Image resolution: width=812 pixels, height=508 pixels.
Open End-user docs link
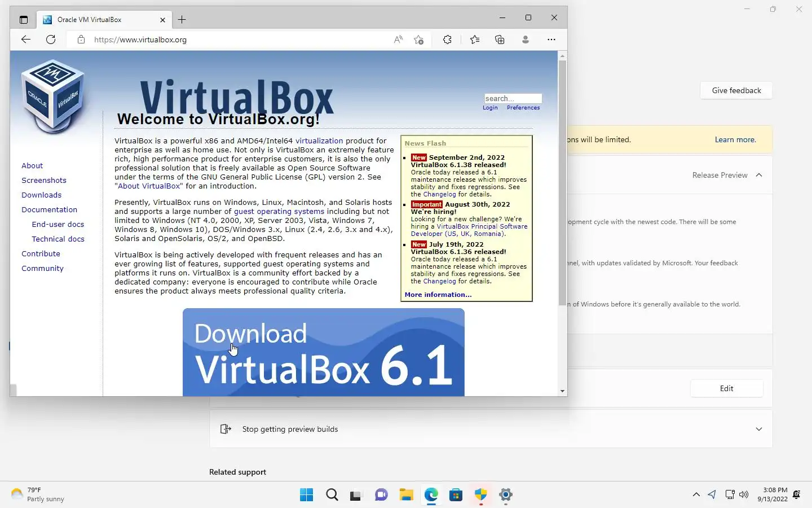pos(58,224)
